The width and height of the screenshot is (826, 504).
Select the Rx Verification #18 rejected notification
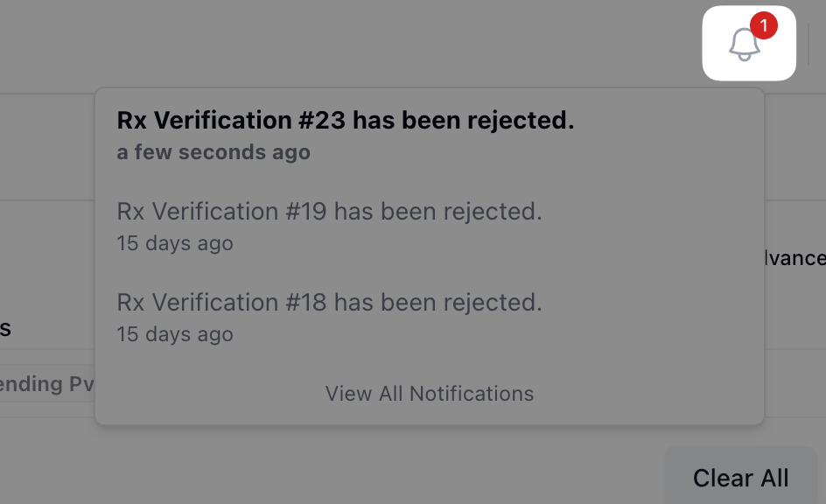pos(329,303)
